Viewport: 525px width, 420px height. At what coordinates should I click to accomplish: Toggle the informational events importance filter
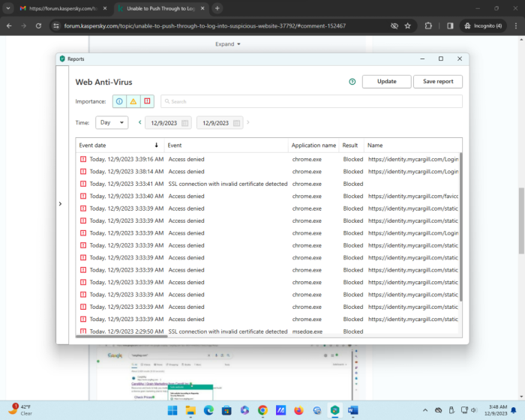pyautogui.click(x=119, y=101)
